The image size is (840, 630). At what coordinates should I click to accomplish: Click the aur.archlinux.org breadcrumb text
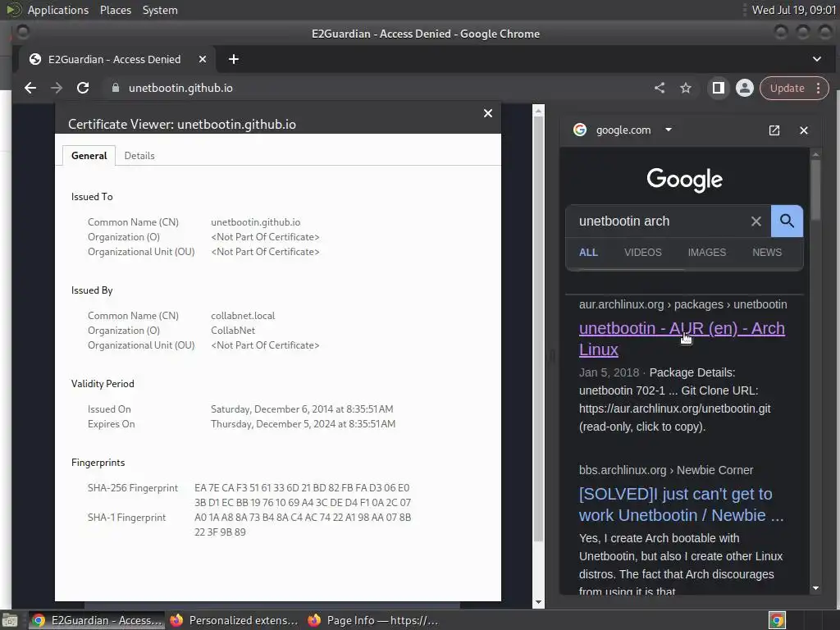click(x=683, y=304)
